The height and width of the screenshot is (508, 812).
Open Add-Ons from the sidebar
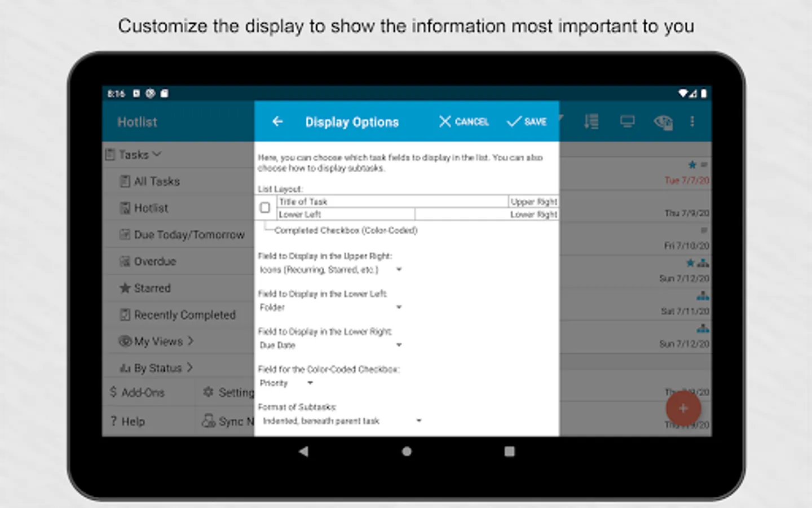coord(137,392)
